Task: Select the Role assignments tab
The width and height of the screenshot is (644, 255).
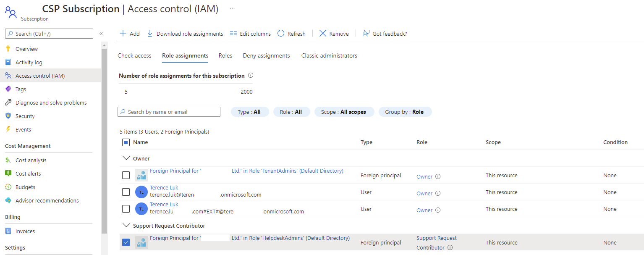Action: point(185,55)
